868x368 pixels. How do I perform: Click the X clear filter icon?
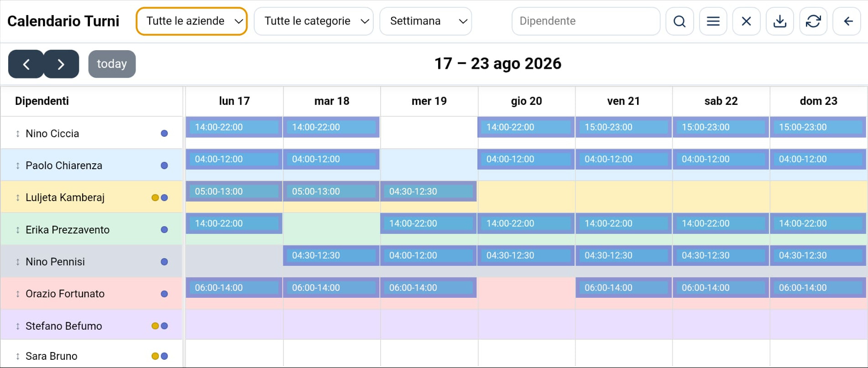(746, 21)
